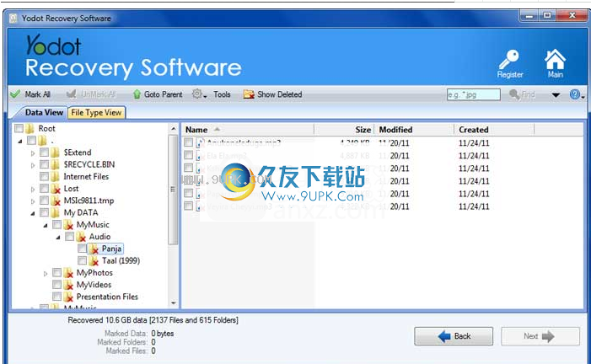Select the MyVideos deleted folder icon
The image size is (591, 364).
[68, 285]
